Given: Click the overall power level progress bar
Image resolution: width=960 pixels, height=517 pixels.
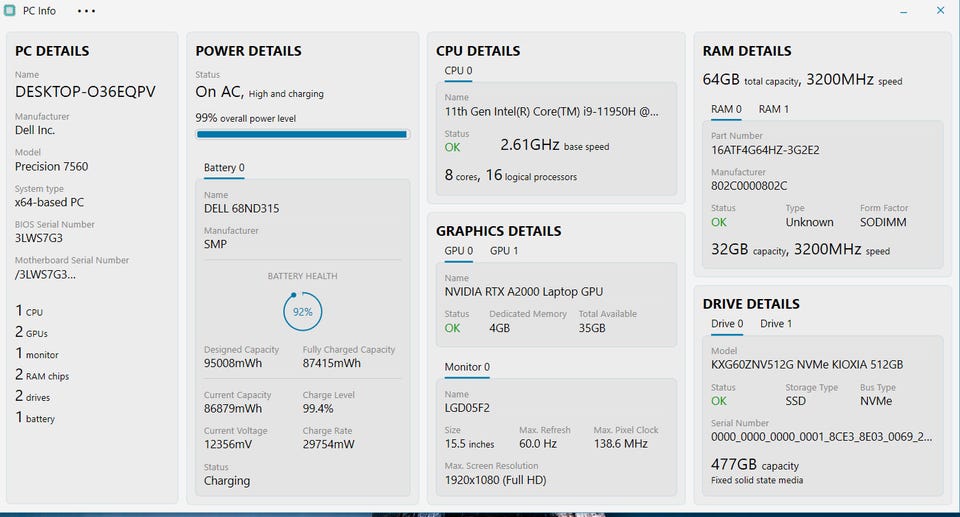Looking at the screenshot, I should point(302,134).
